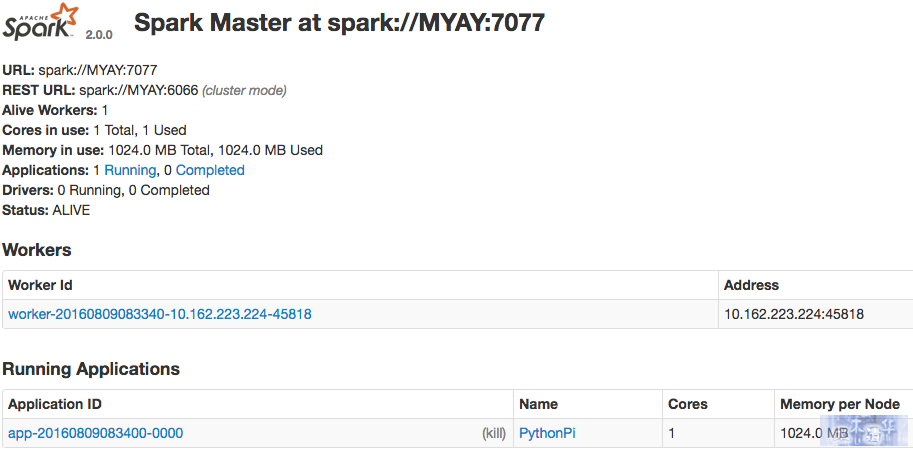Open worker-20160809083340 details link

pos(160,314)
